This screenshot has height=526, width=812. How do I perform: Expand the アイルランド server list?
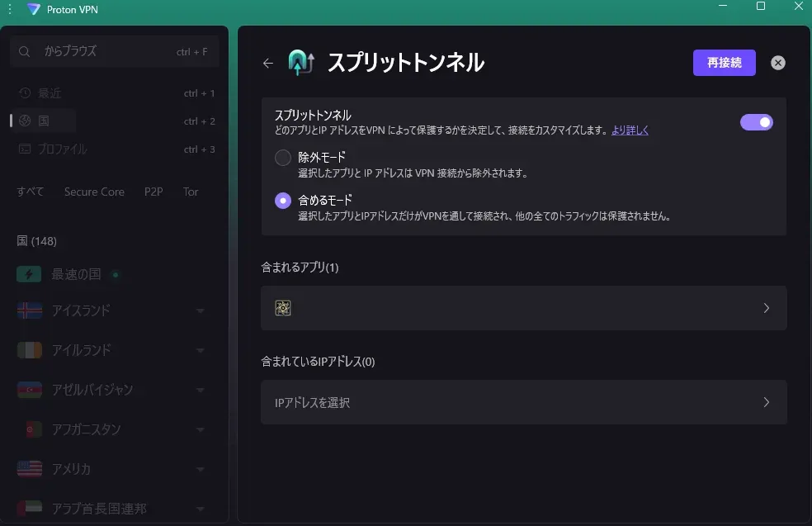(201, 350)
